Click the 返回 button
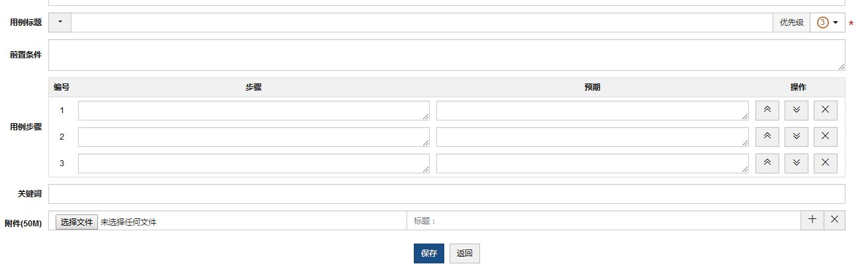The height and width of the screenshot is (272, 868). click(464, 253)
